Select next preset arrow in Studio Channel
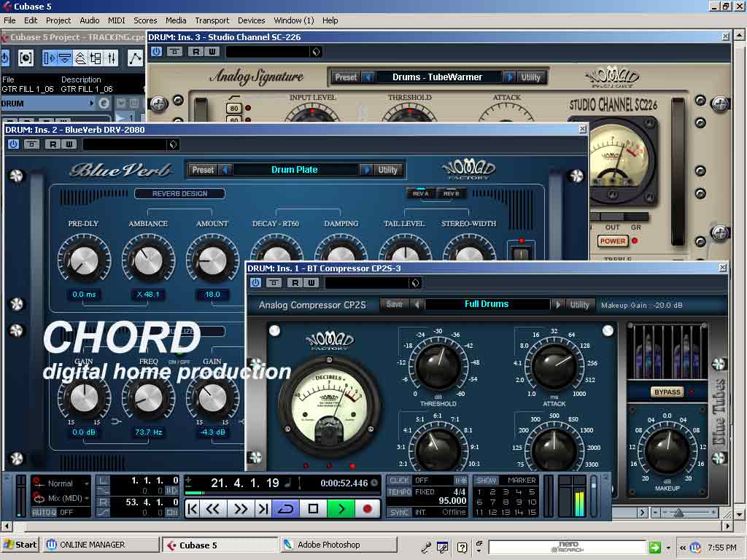This screenshot has height=560, width=747. 509,77
